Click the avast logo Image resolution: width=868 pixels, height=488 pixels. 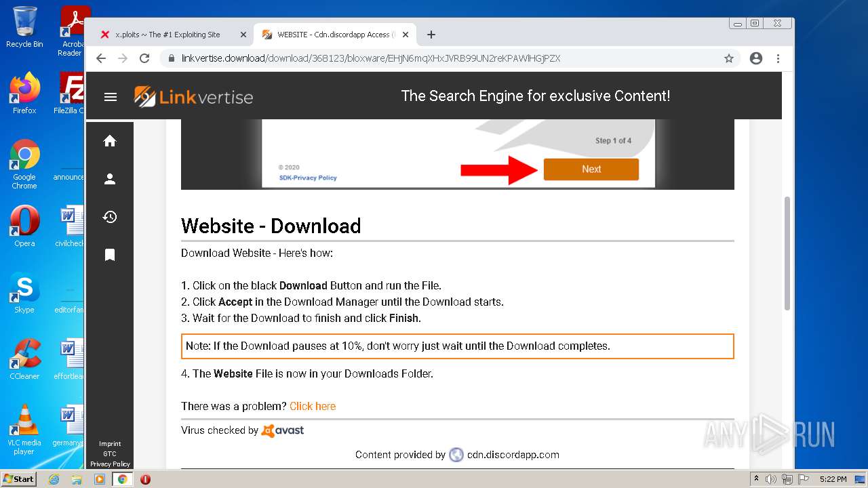(283, 430)
